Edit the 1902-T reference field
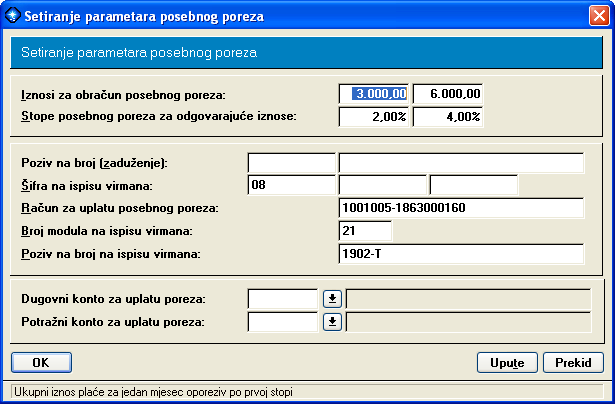Image resolution: width=615 pixels, height=404 pixels. pos(461,254)
